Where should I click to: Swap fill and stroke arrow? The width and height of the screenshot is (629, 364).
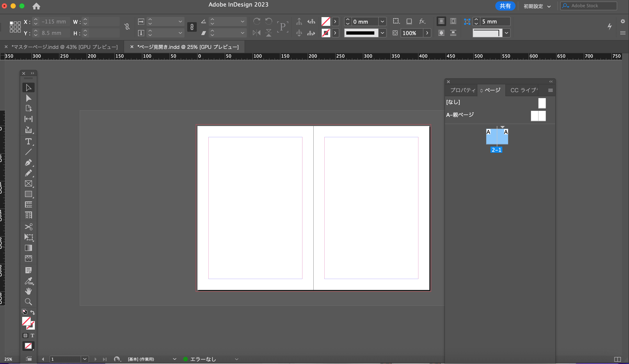coord(32,312)
